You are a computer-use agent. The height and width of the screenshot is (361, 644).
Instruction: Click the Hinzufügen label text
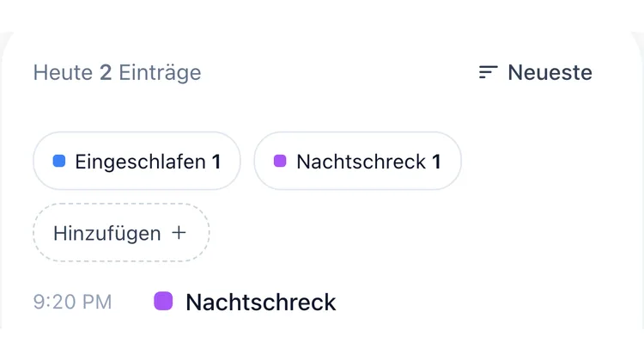click(x=107, y=234)
